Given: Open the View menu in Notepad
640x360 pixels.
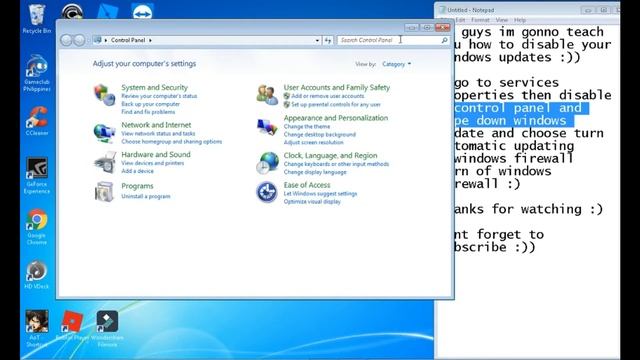Looking at the screenshot, I should point(502,20).
